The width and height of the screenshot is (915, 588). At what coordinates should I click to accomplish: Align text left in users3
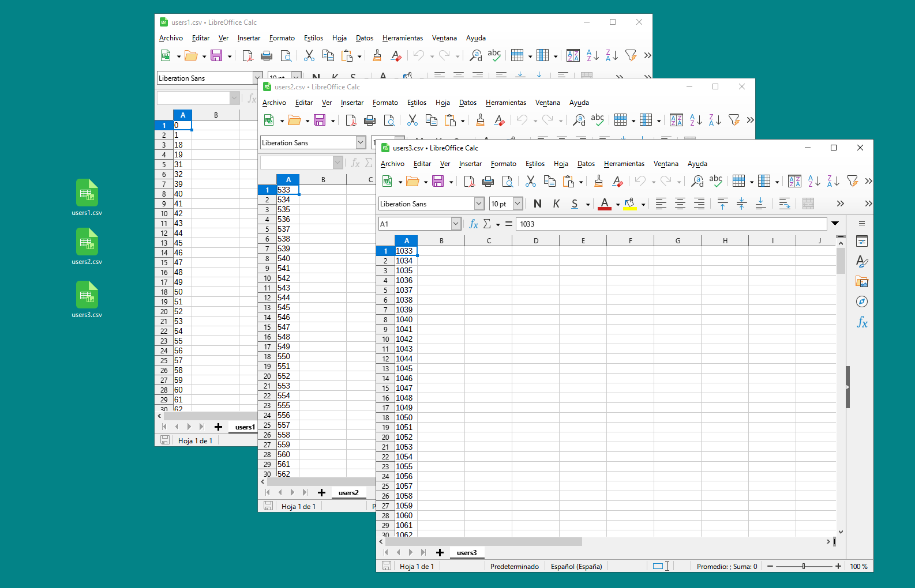tap(661, 203)
